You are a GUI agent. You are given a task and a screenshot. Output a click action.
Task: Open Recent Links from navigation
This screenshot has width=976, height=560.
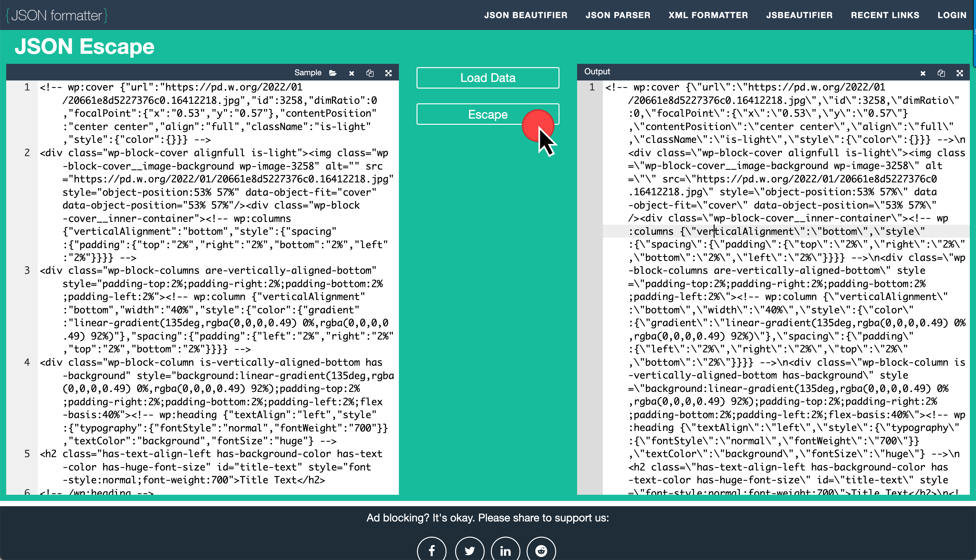tap(885, 15)
